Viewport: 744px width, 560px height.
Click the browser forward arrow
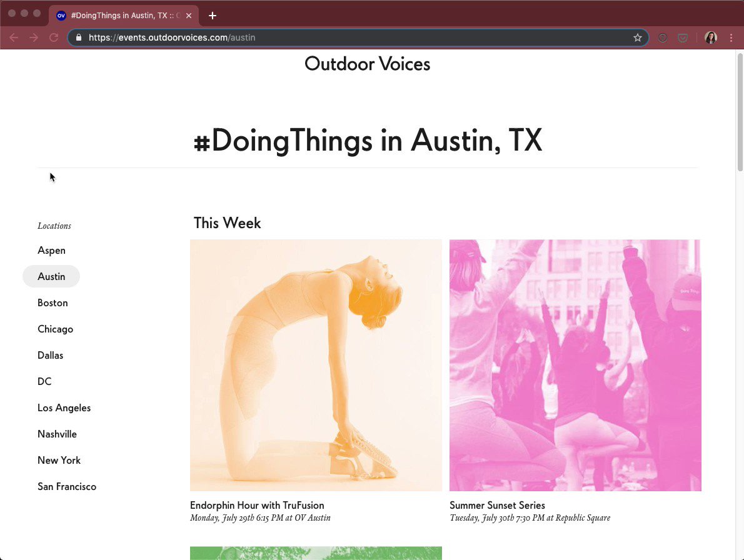pyautogui.click(x=34, y=37)
